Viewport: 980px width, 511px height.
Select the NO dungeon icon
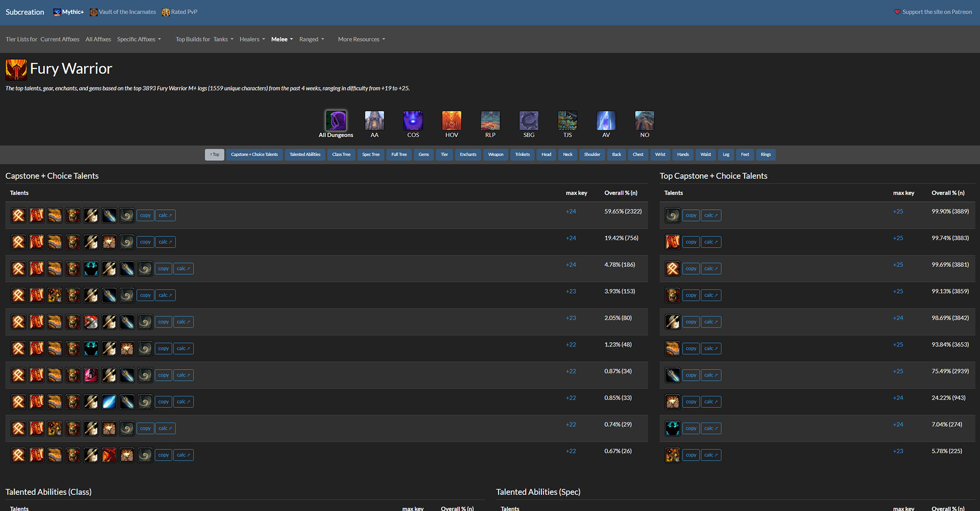645,120
